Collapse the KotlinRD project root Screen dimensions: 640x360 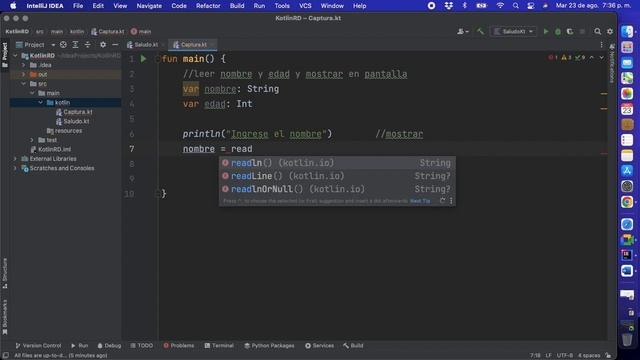16,56
